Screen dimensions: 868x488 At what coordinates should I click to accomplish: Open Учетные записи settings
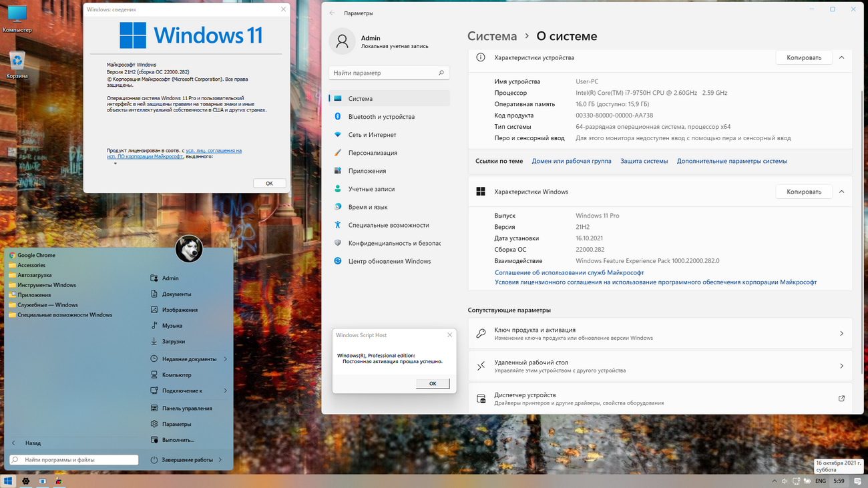(x=389, y=189)
